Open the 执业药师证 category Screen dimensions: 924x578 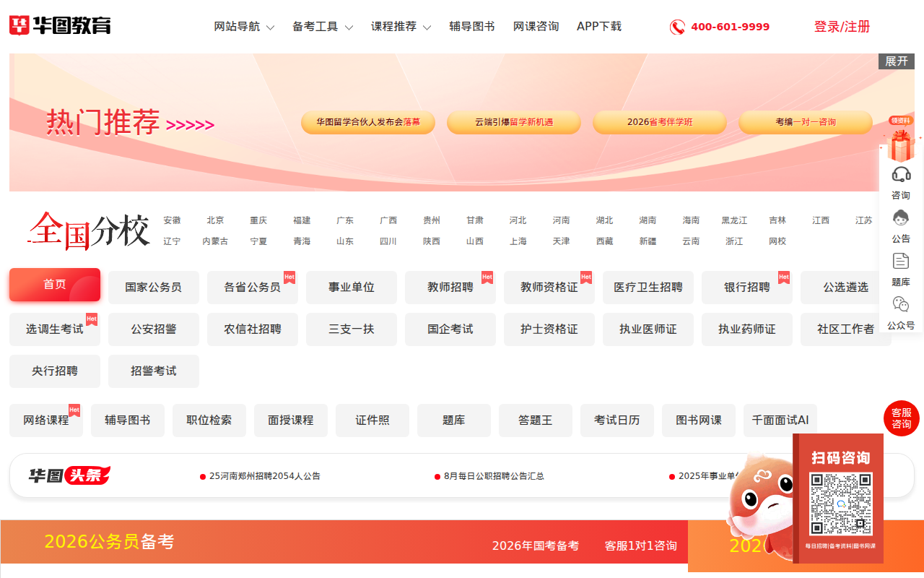pyautogui.click(x=747, y=329)
